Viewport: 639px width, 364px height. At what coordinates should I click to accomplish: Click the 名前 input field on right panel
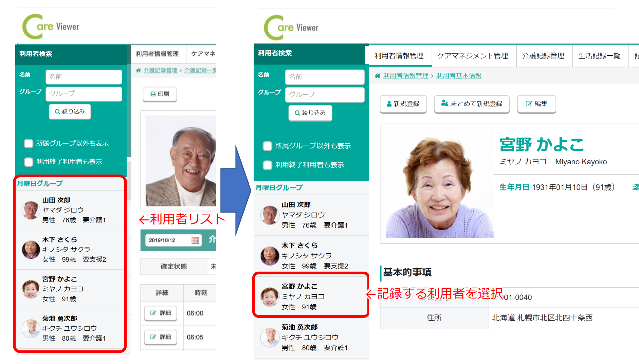click(325, 77)
